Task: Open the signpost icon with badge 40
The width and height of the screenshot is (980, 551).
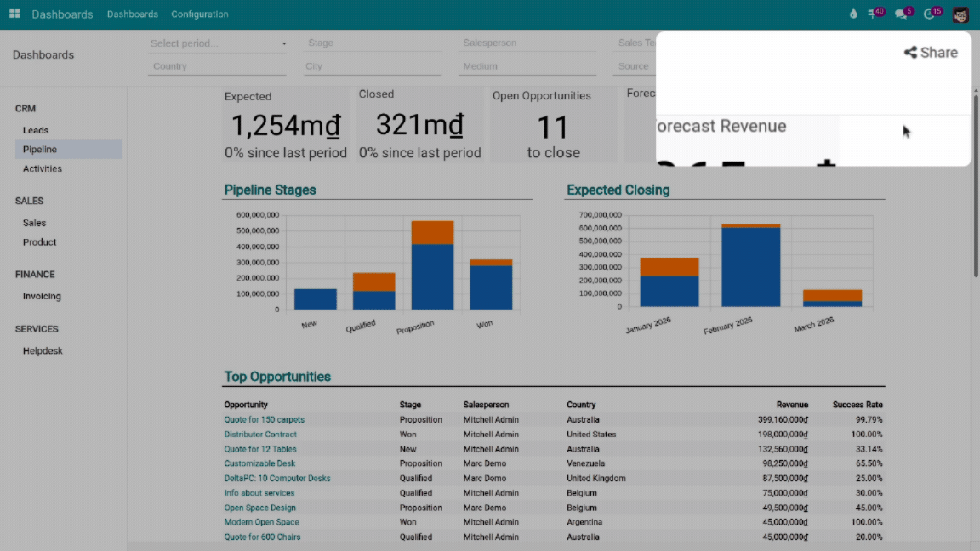Action: 874,14
